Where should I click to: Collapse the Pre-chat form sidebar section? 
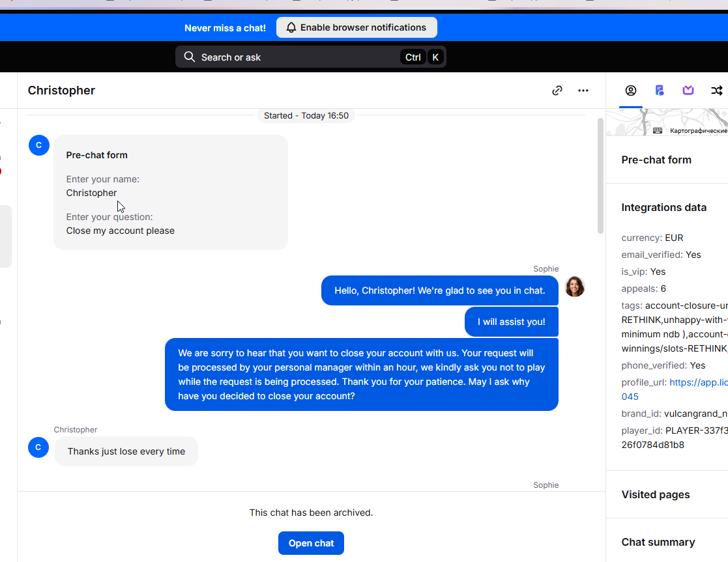tap(656, 160)
